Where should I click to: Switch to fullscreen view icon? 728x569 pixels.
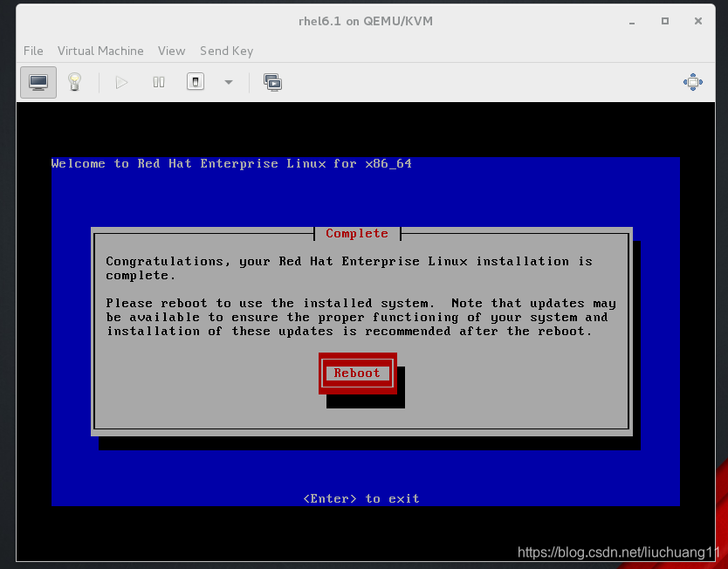(x=693, y=82)
